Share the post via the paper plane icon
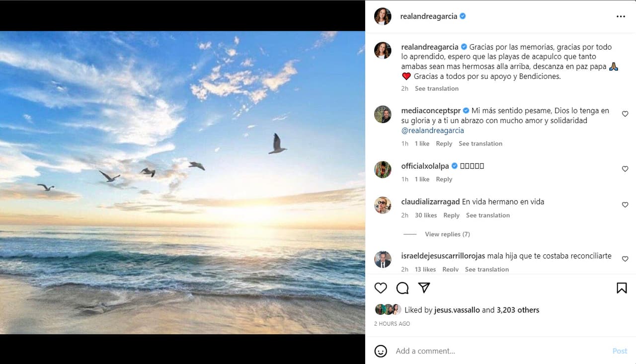 pyautogui.click(x=424, y=288)
